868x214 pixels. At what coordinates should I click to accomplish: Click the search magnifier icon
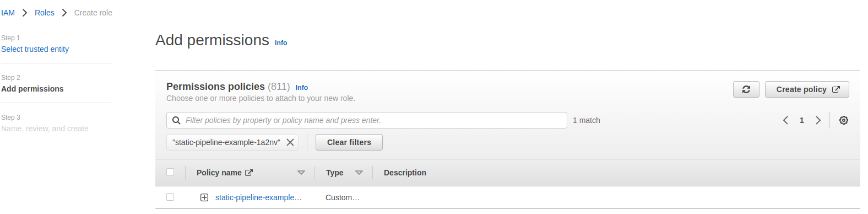(176, 120)
